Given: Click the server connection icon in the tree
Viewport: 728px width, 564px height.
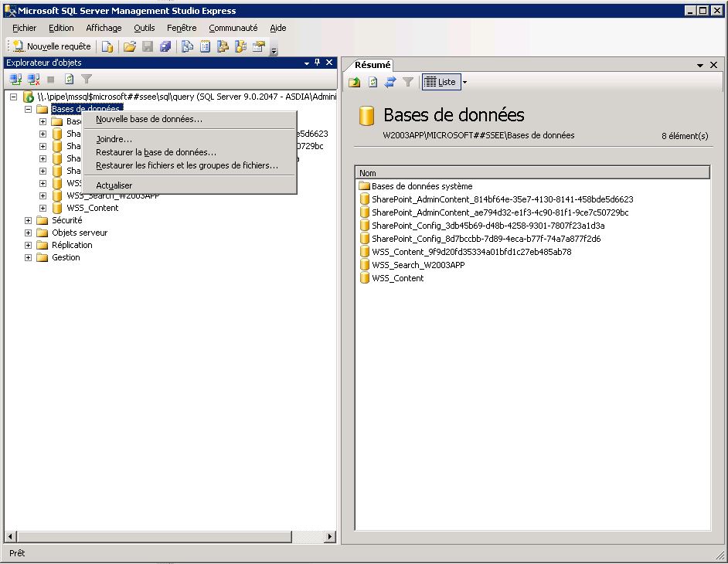Looking at the screenshot, I should [x=29, y=97].
